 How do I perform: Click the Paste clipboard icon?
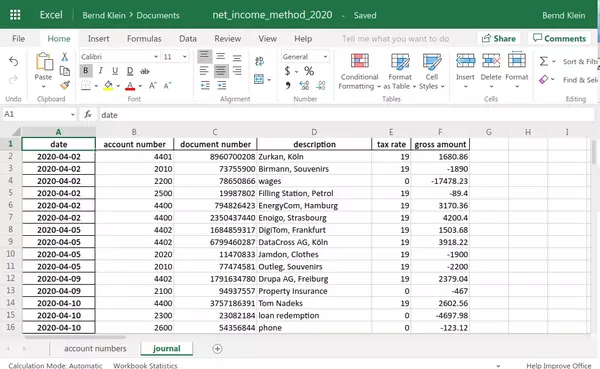(x=44, y=62)
